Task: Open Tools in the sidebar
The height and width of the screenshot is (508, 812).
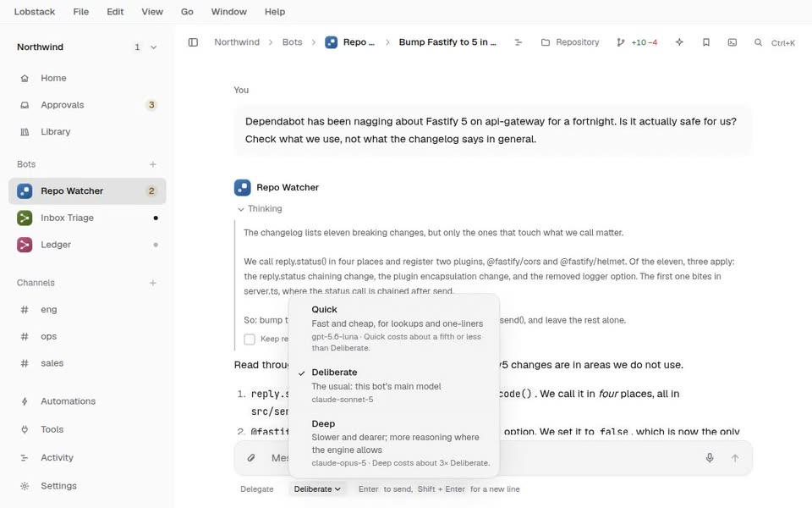Action: coord(87,429)
